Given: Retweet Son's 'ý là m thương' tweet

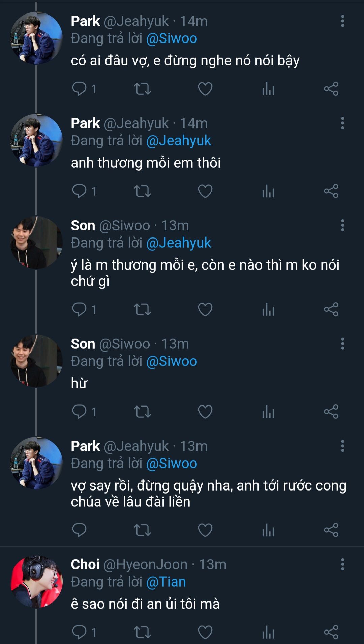Looking at the screenshot, I should 142,310.
